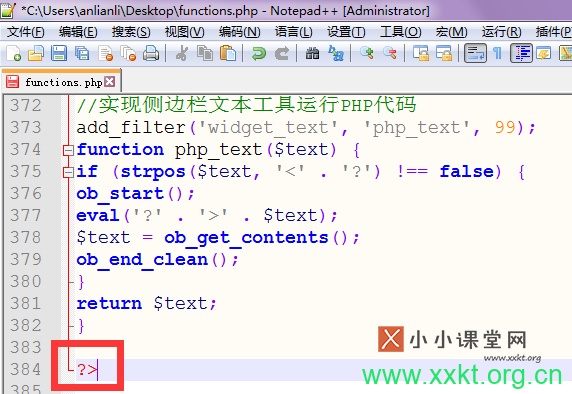Screen dimensions: 572x394
Task: Open the 视图(V) menu
Action: [184, 32]
